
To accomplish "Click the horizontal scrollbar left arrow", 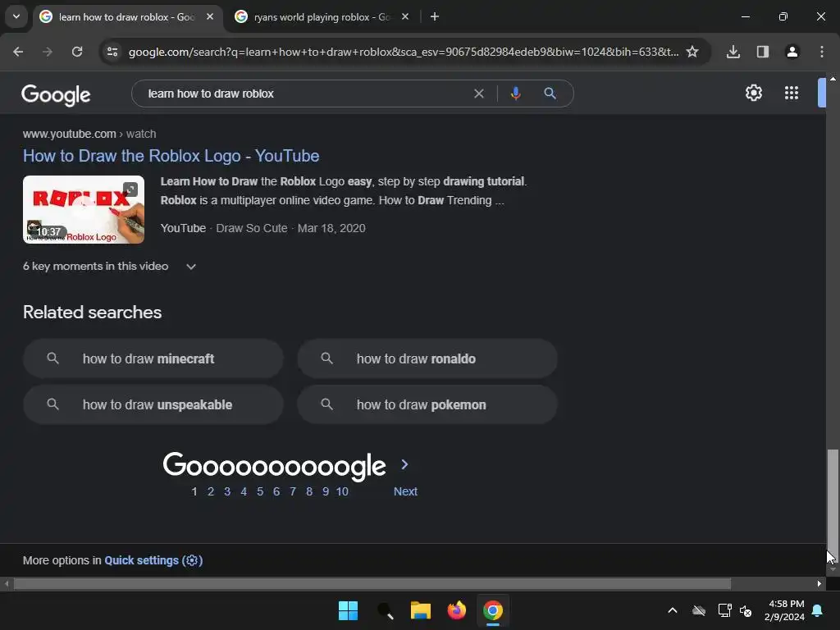I will pyautogui.click(x=7, y=583).
